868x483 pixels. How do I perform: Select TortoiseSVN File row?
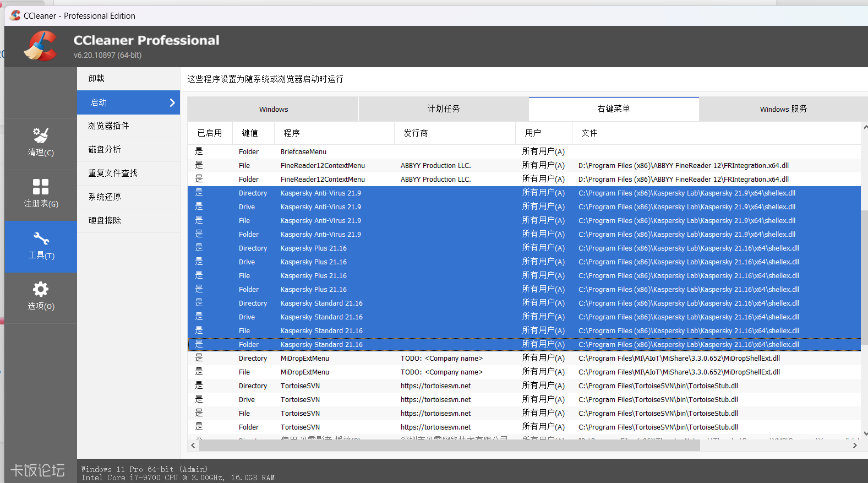(524, 413)
